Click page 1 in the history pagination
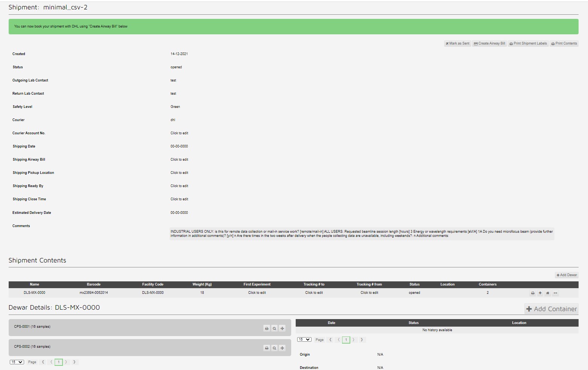The width and height of the screenshot is (588, 370). pyautogui.click(x=346, y=339)
